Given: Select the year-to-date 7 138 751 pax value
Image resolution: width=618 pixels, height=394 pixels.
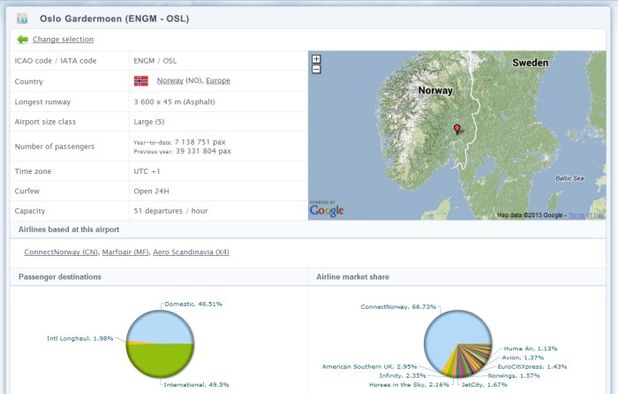Looking at the screenshot, I should pyautogui.click(x=200, y=142).
